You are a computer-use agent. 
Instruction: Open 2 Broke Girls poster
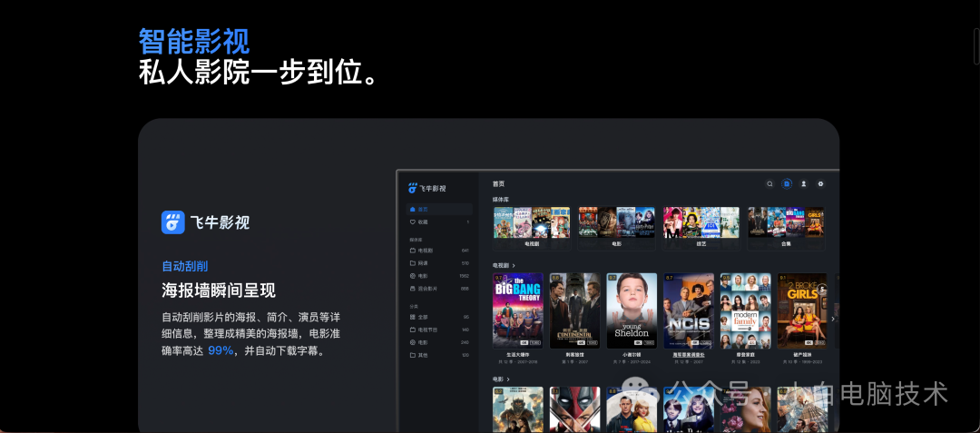[802, 310]
